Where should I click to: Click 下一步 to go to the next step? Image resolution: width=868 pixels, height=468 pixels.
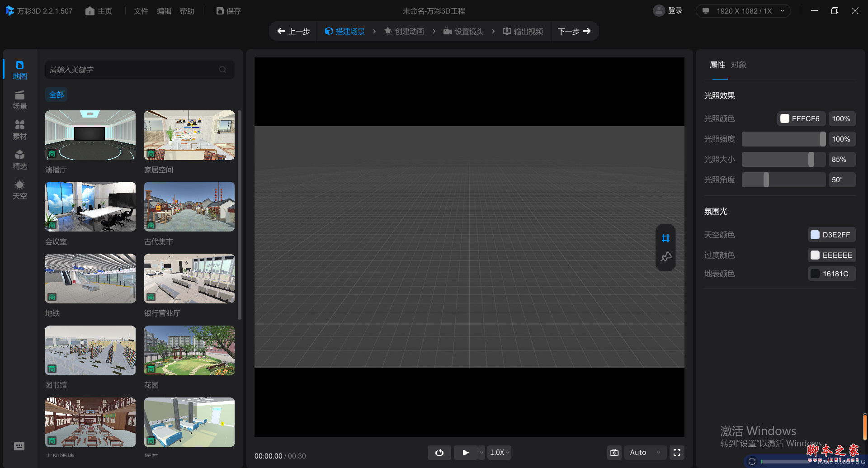pyautogui.click(x=575, y=31)
